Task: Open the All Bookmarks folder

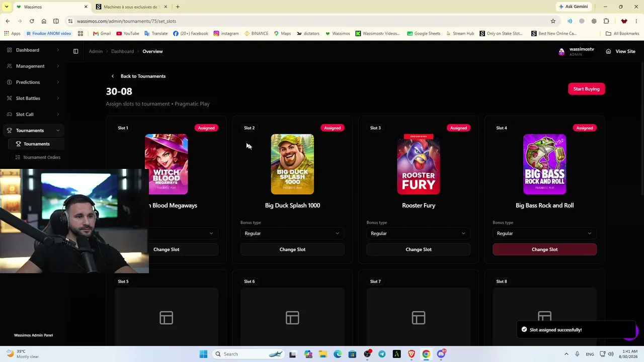Action: [622, 34]
